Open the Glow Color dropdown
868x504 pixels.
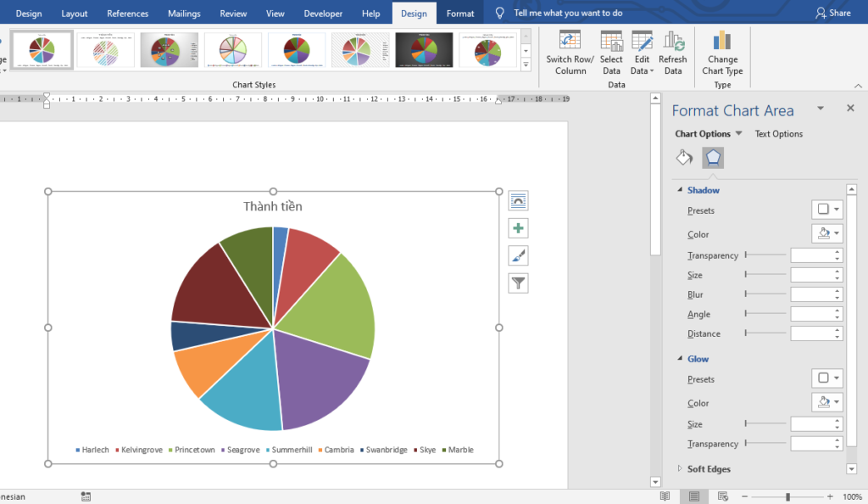coord(827,402)
